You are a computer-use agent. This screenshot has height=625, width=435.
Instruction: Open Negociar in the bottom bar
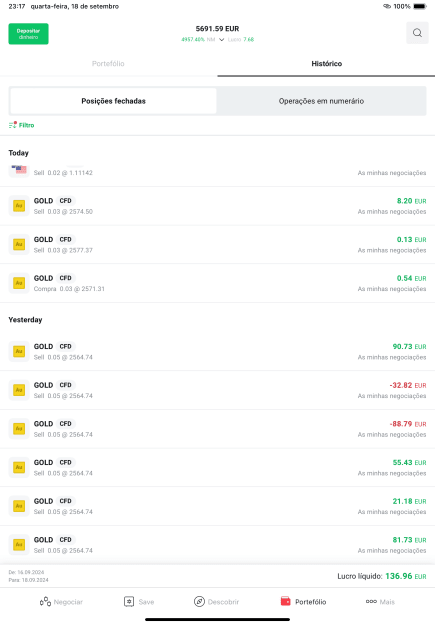[61, 601]
